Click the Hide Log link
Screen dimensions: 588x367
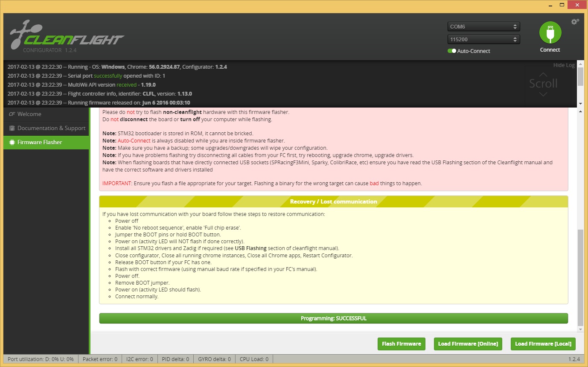(564, 65)
